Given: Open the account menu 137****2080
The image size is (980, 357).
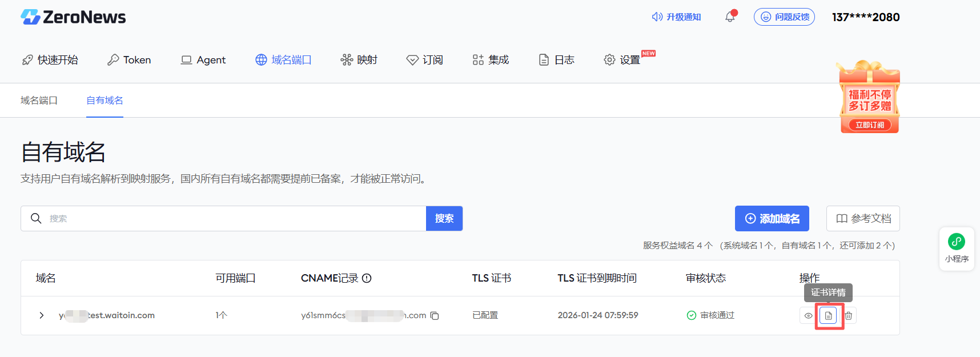Looking at the screenshot, I should point(865,17).
